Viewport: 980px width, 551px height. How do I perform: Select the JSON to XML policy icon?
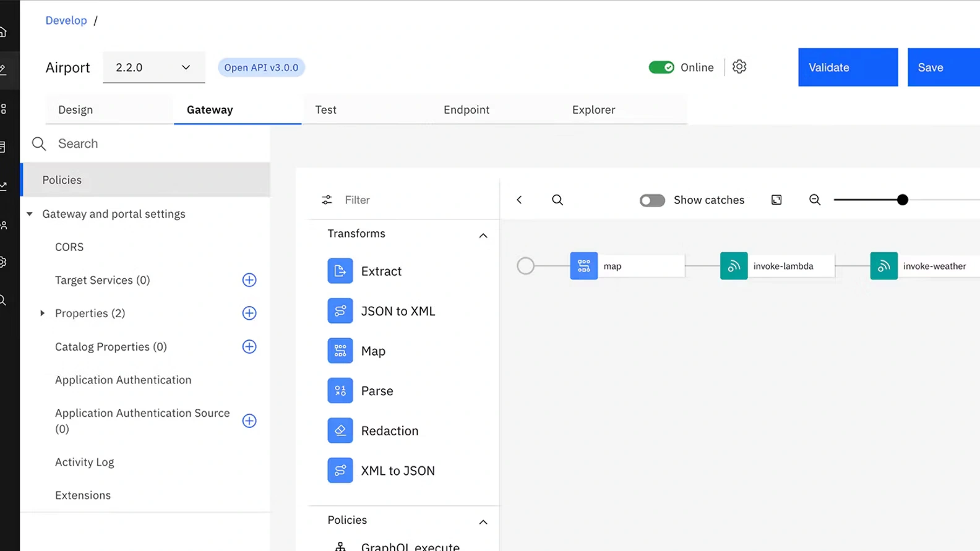[x=340, y=311]
